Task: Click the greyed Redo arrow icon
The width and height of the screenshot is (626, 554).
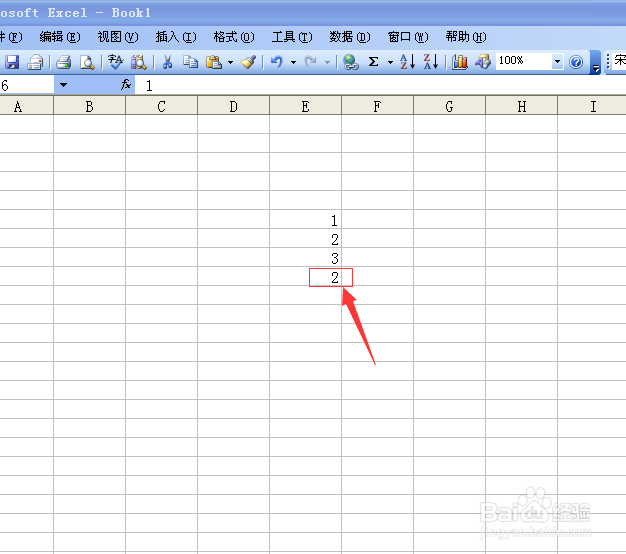Action: 311,62
